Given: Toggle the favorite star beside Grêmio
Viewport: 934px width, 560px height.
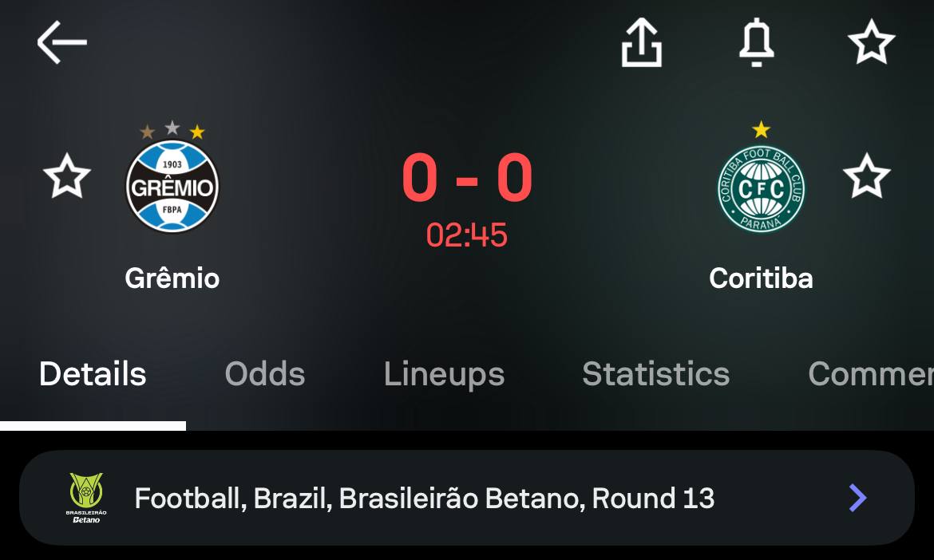Looking at the screenshot, I should (66, 177).
